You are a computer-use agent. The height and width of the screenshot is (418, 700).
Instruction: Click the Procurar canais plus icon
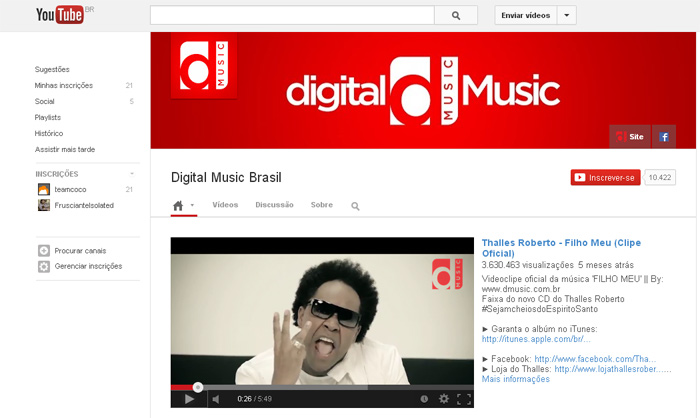click(x=44, y=251)
